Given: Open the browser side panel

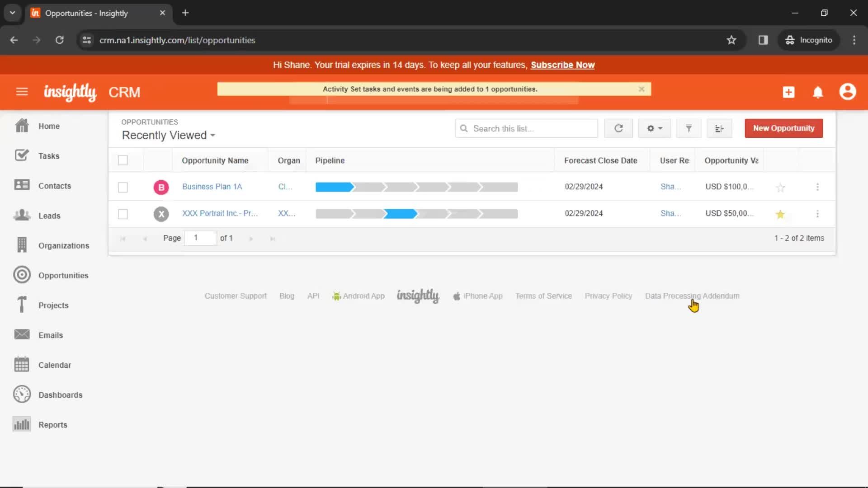Looking at the screenshot, I should [x=763, y=40].
